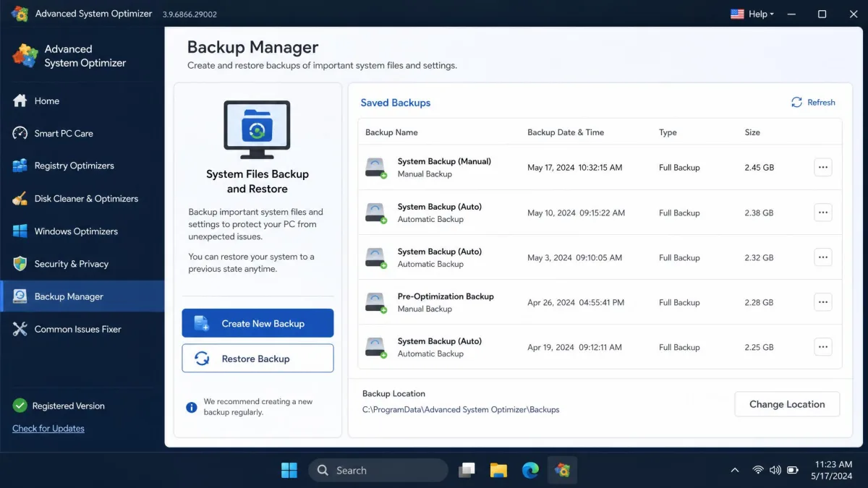Click the battery tray icon
868x488 pixels.
pyautogui.click(x=793, y=470)
